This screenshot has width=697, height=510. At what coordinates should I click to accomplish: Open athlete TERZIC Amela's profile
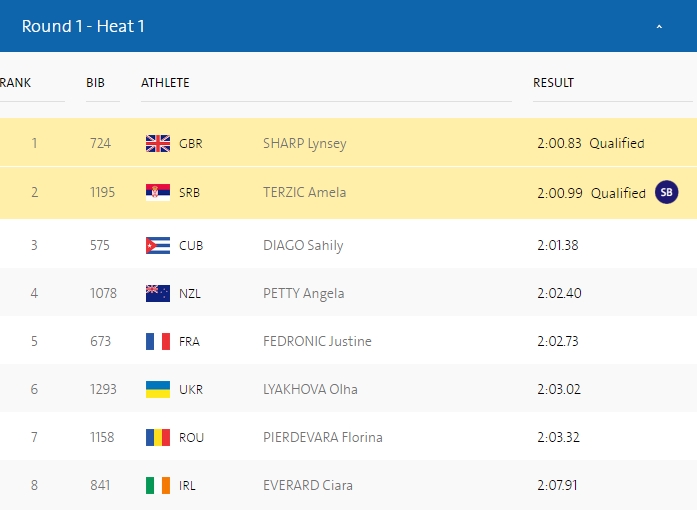tap(304, 192)
